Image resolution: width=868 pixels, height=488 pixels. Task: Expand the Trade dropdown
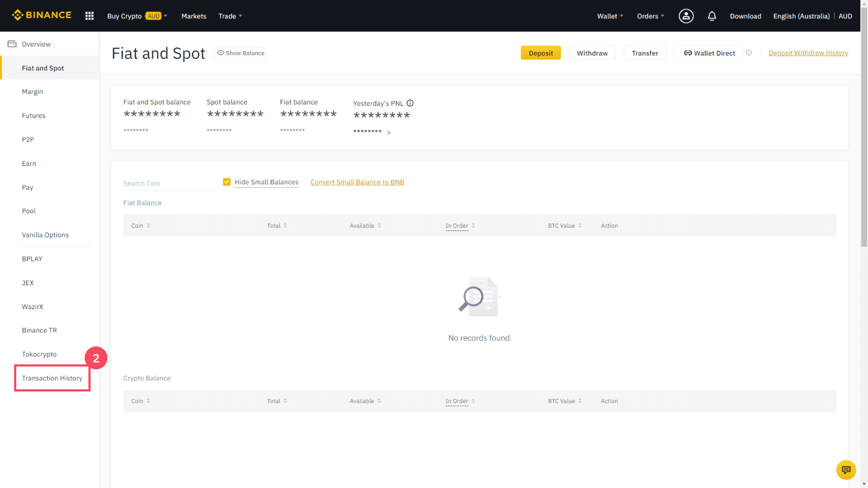230,16
